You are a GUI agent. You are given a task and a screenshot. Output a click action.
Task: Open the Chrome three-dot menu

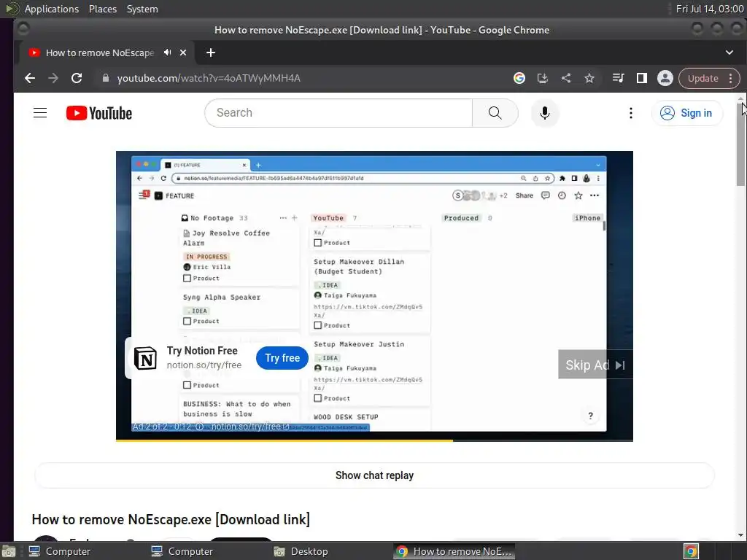coord(731,78)
